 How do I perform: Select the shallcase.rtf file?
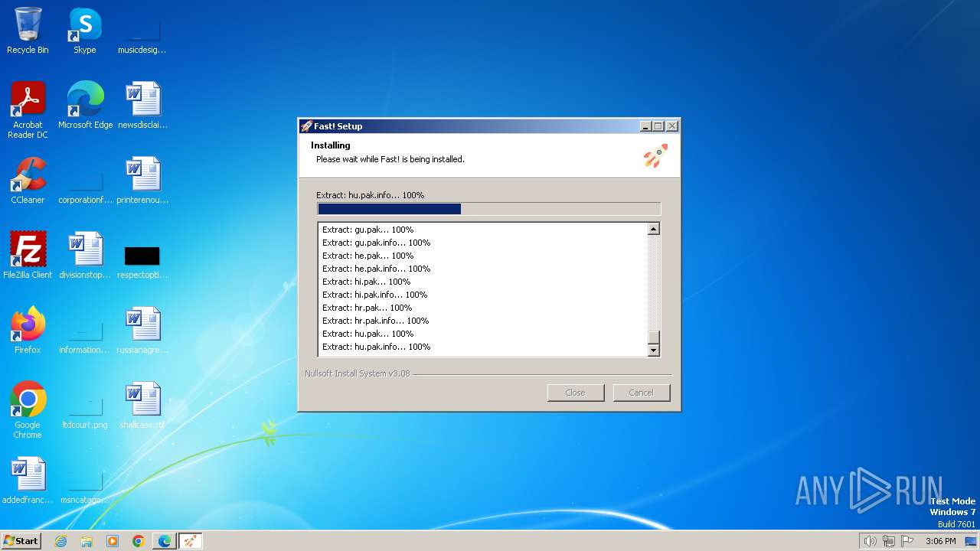(x=142, y=406)
